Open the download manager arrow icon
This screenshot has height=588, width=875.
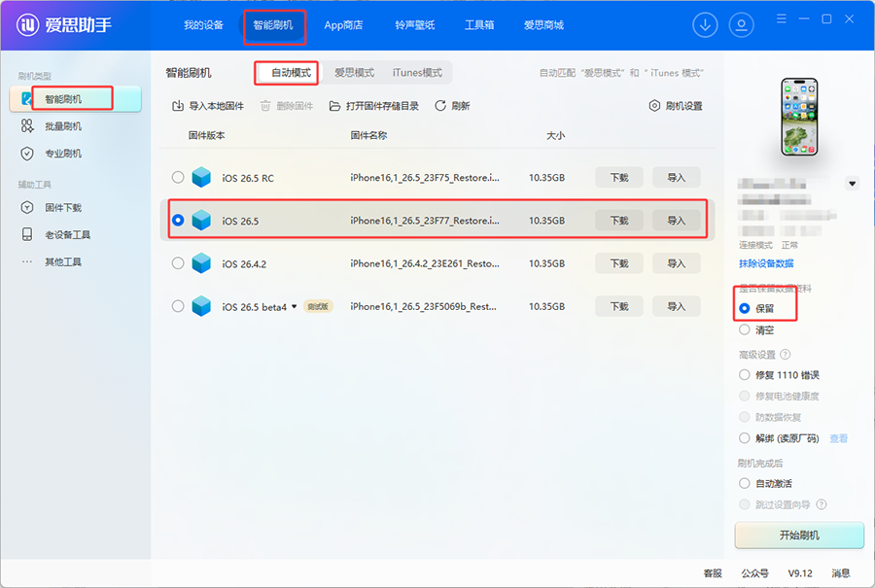(x=705, y=25)
